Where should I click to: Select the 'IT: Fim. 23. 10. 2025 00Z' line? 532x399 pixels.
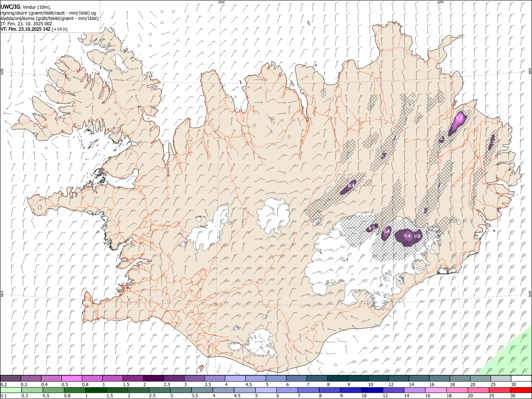tap(26, 24)
